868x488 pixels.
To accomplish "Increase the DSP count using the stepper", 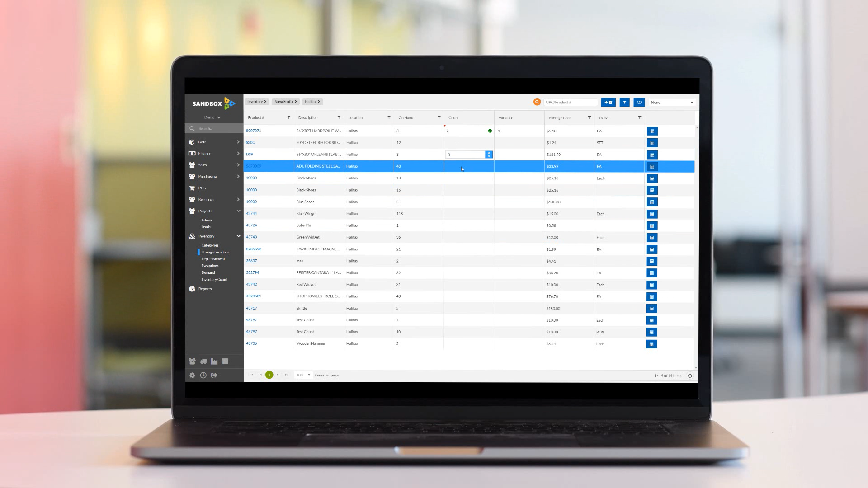I will (x=489, y=153).
